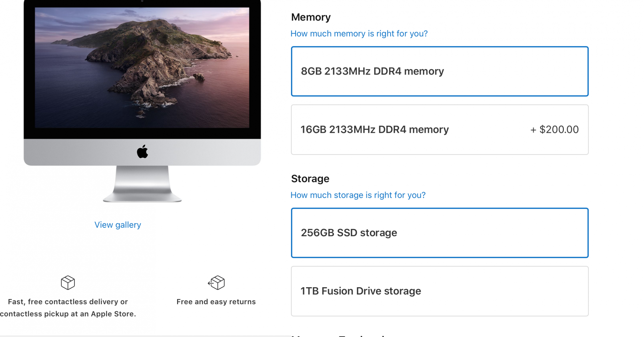
Task: Click the + $200.00 price label
Action: (554, 130)
